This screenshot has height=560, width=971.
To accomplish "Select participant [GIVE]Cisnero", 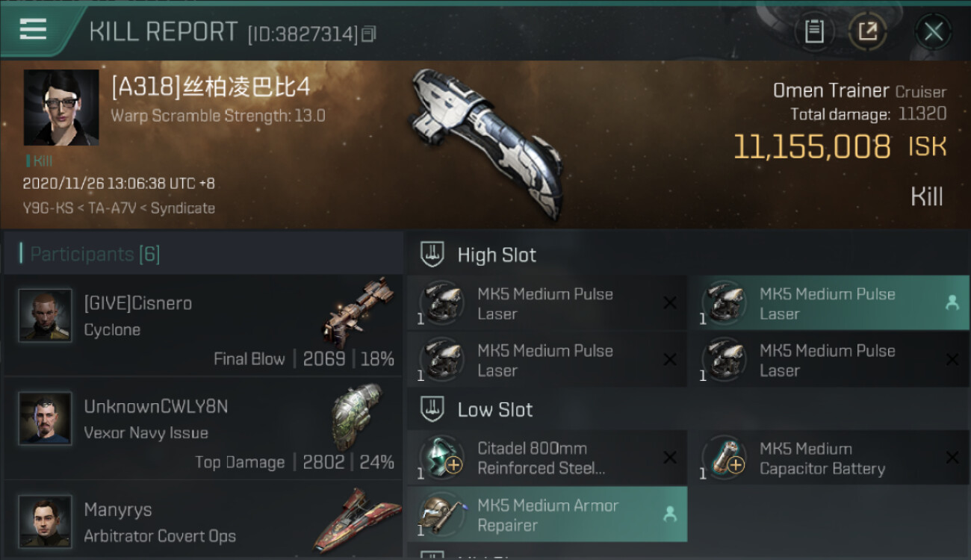I will [x=203, y=326].
